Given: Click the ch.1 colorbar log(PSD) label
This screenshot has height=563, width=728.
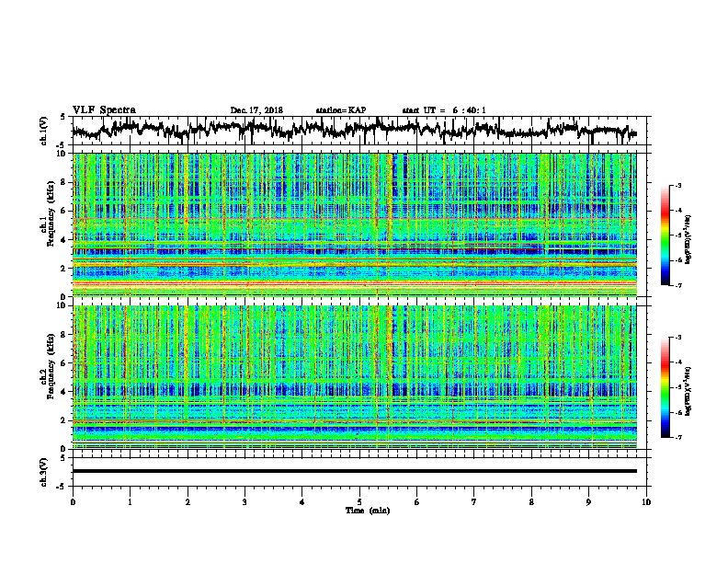Looking at the screenshot, I should coord(688,239).
